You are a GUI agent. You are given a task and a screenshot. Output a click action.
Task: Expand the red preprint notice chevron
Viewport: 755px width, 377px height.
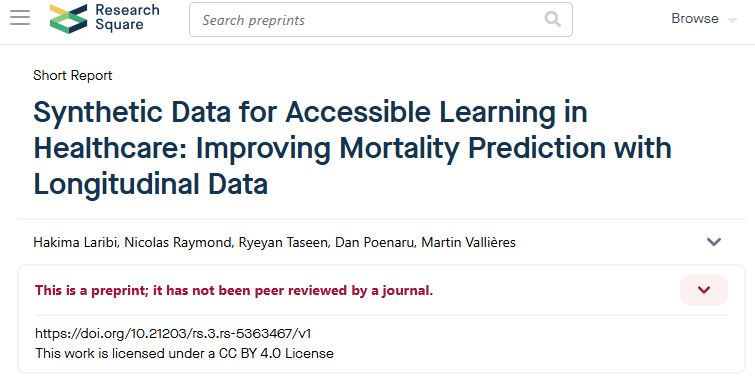[x=704, y=290]
